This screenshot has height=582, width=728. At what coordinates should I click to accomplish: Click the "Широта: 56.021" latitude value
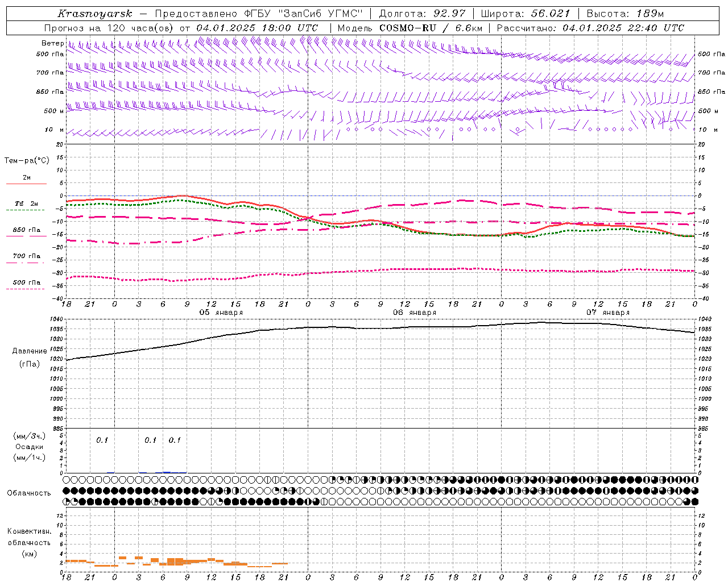(x=525, y=14)
